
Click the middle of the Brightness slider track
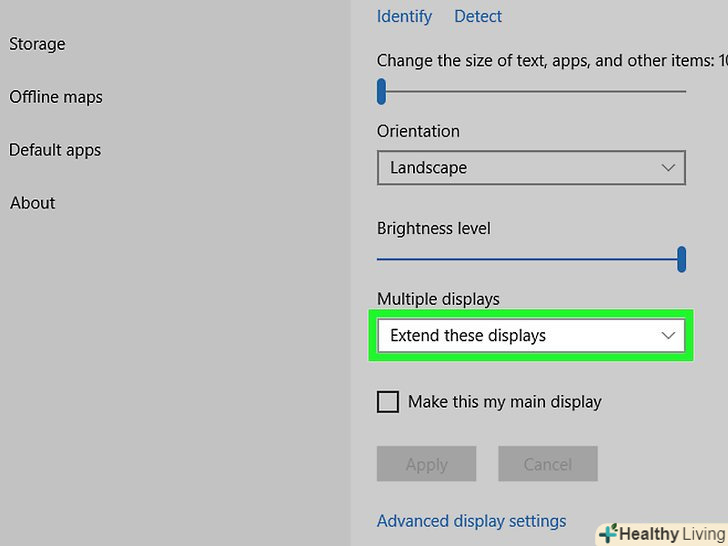pyautogui.click(x=530, y=259)
